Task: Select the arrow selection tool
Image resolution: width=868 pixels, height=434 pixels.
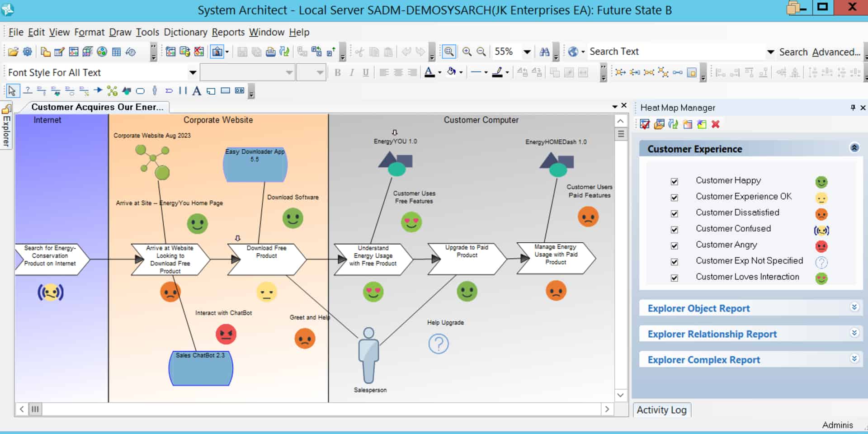Action: coord(12,91)
